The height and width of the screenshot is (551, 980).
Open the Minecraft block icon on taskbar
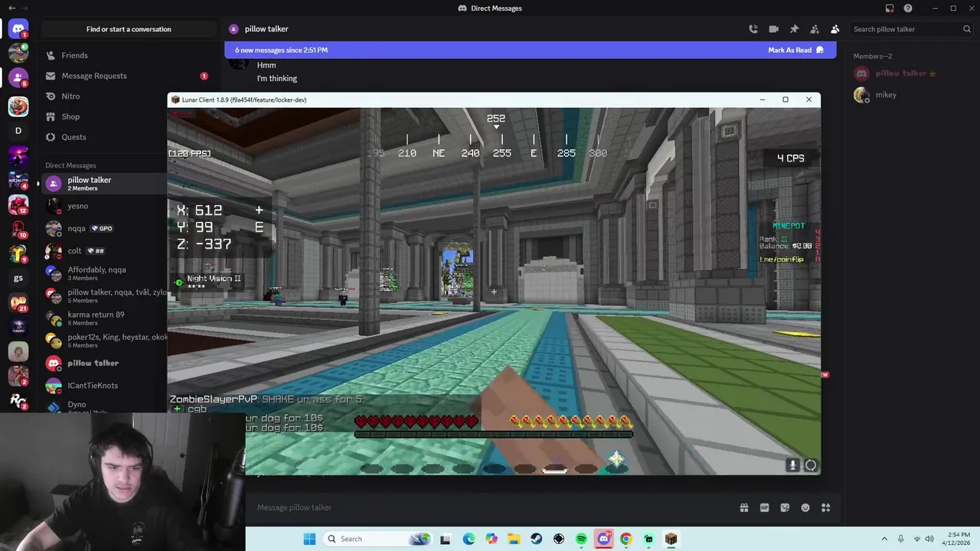pyautogui.click(x=671, y=539)
